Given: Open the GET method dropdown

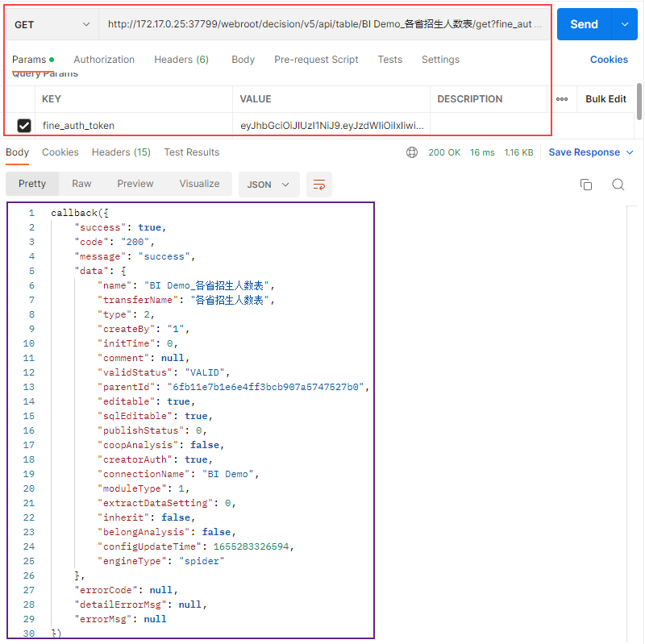Looking at the screenshot, I should click(52, 25).
